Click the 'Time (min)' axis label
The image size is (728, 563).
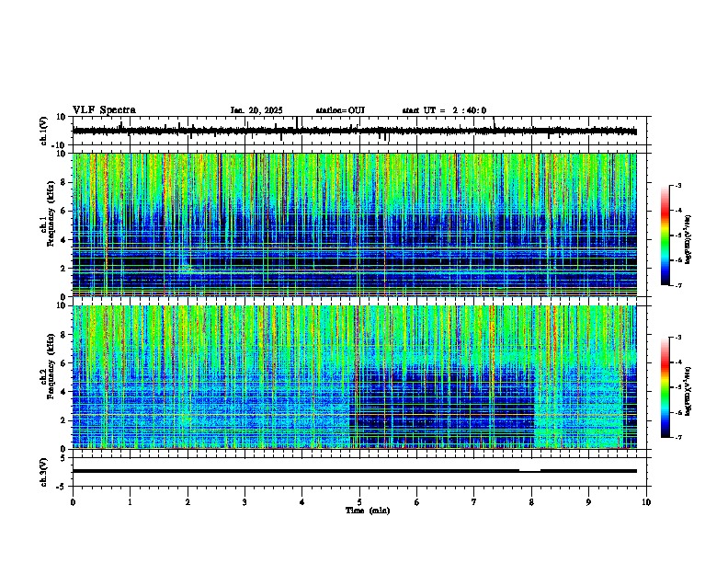point(368,510)
